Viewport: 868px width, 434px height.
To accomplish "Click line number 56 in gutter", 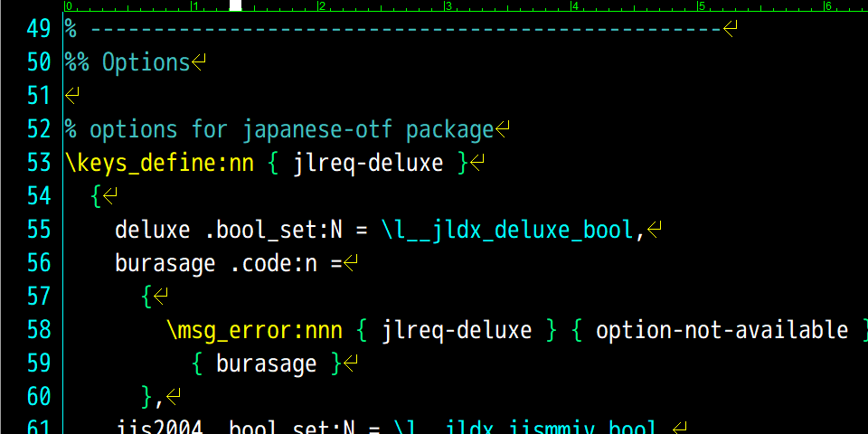I will pyautogui.click(x=39, y=263).
